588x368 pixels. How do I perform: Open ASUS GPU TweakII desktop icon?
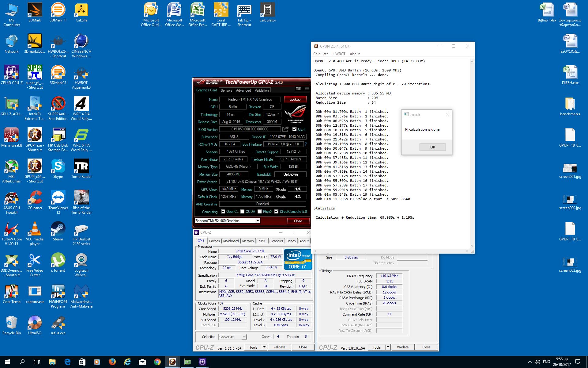[x=12, y=202]
